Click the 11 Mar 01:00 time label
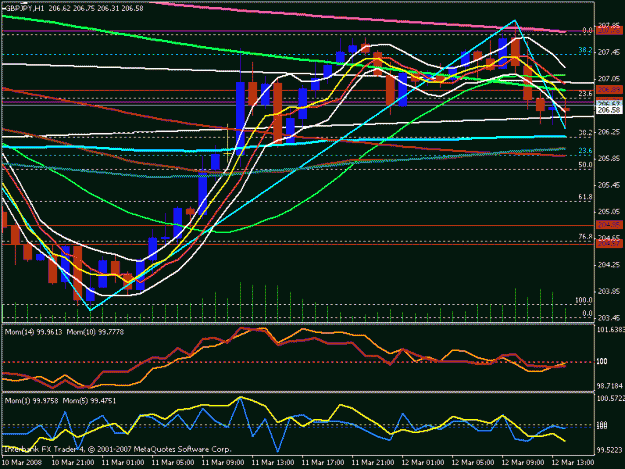This screenshot has width=625, height=469. coord(123,463)
